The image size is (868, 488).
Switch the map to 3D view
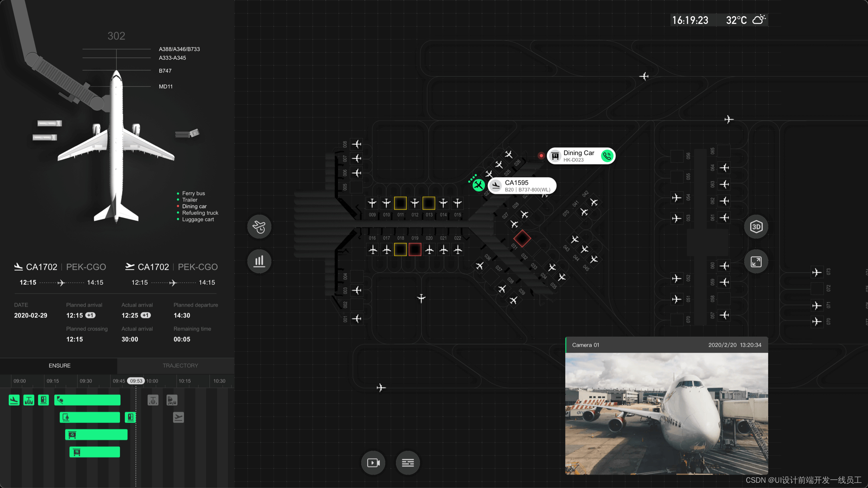(756, 227)
